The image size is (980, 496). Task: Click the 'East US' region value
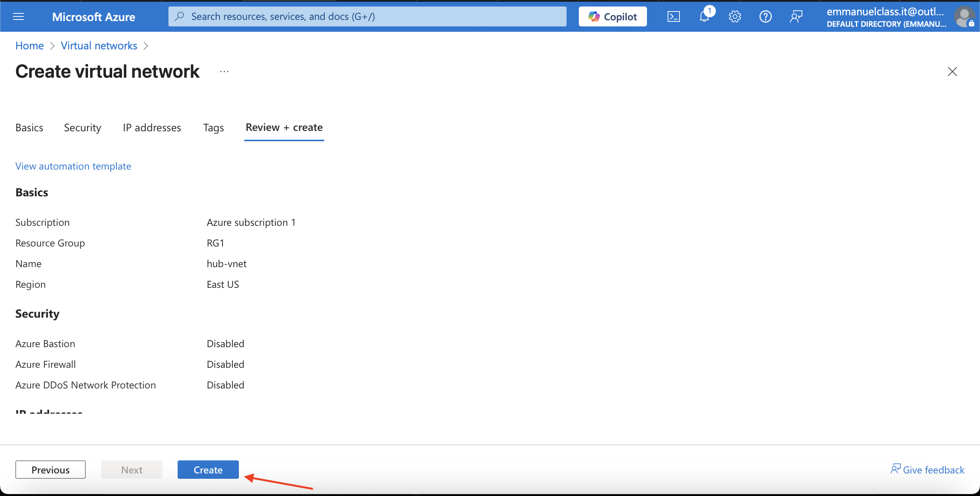pyautogui.click(x=223, y=284)
